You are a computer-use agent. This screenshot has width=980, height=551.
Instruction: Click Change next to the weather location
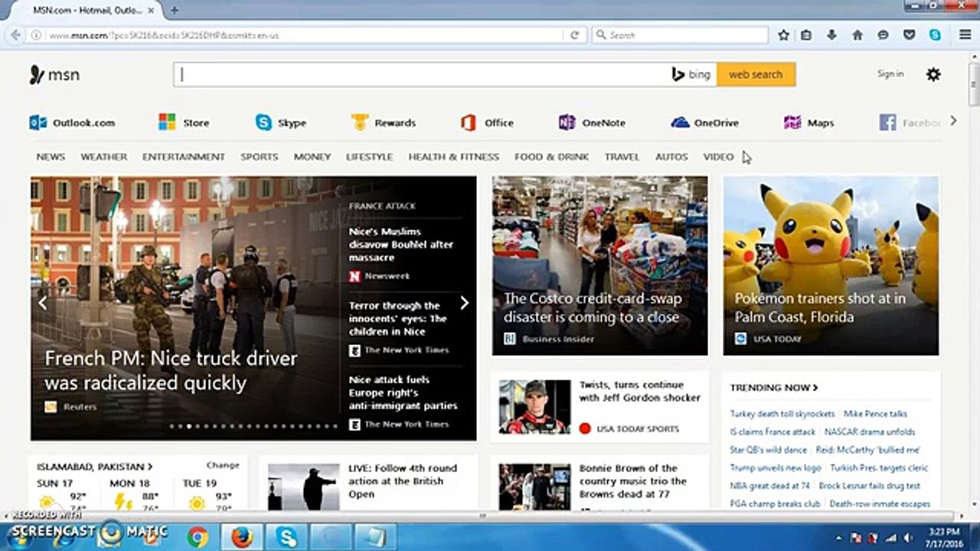[x=223, y=465]
